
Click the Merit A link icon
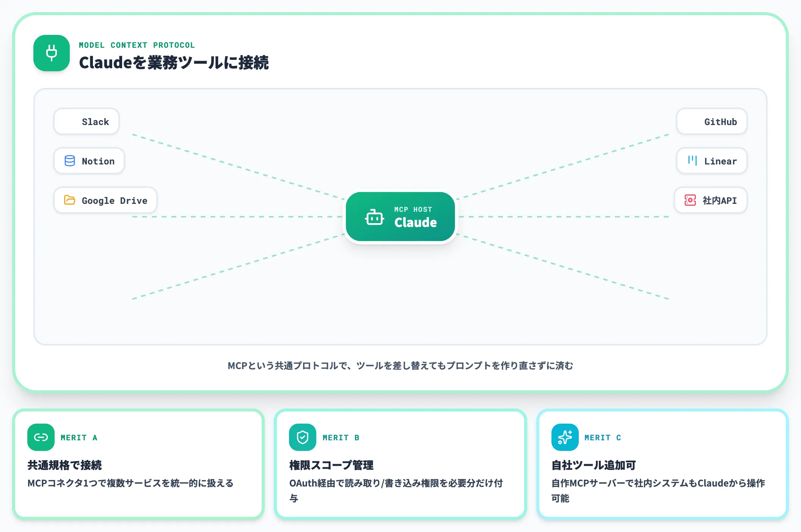pos(41,437)
